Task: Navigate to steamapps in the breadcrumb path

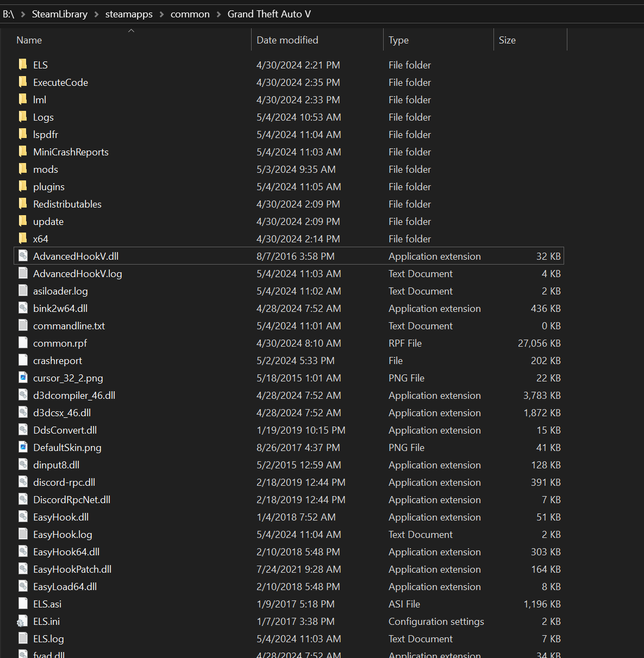Action: tap(129, 14)
